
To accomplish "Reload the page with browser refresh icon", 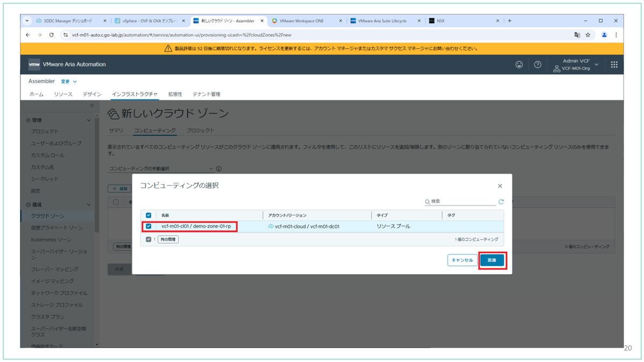I will click(52, 34).
